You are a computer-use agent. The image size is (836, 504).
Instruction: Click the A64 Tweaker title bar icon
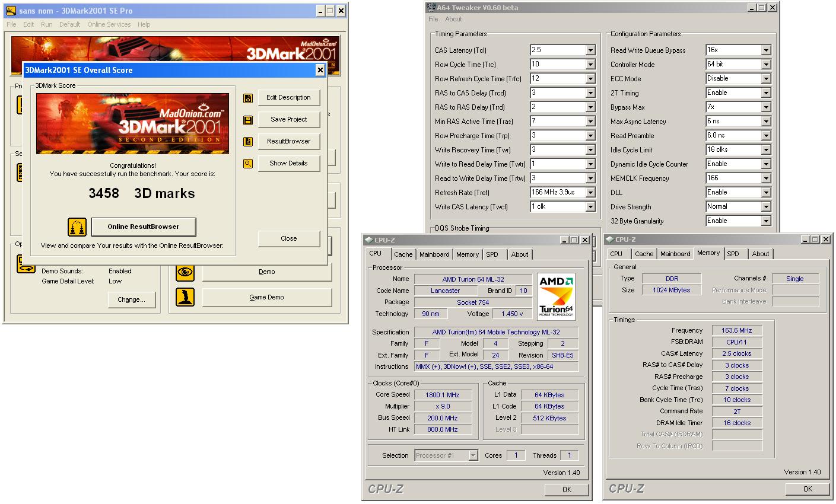[431, 8]
